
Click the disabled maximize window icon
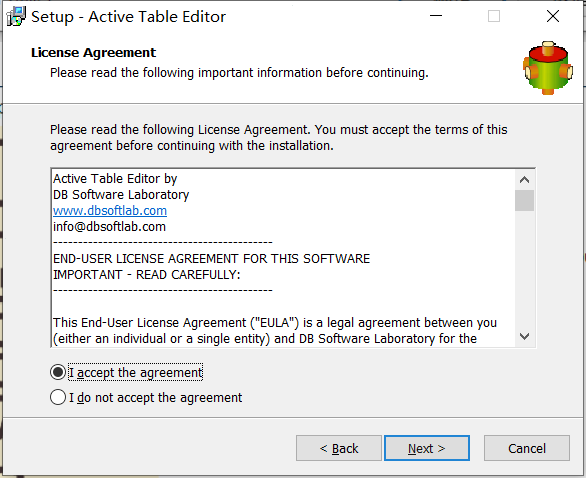coord(494,16)
